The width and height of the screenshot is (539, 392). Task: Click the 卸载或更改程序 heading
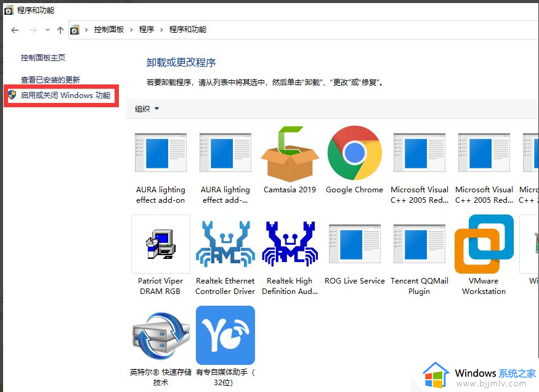(181, 63)
